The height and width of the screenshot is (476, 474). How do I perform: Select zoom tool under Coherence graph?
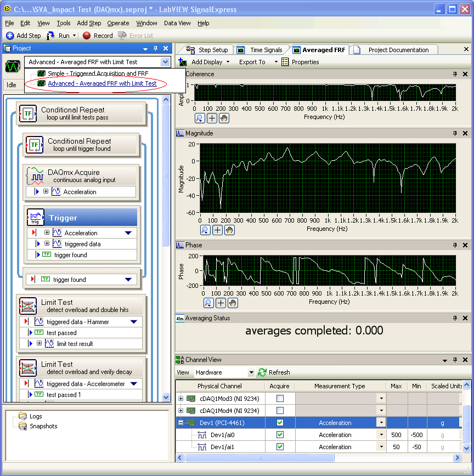(200, 118)
